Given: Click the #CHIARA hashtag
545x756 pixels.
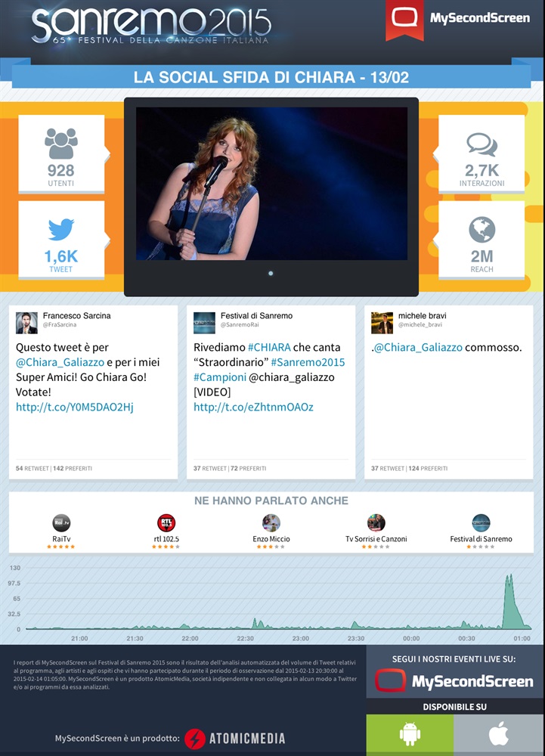Looking at the screenshot, I should point(269,347).
